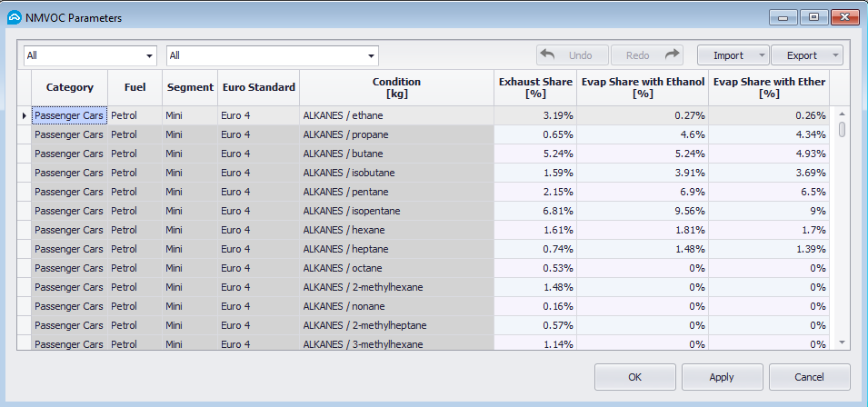Click Passenger Cars cell in the ethane row
This screenshot has width=868, height=407.
point(70,115)
